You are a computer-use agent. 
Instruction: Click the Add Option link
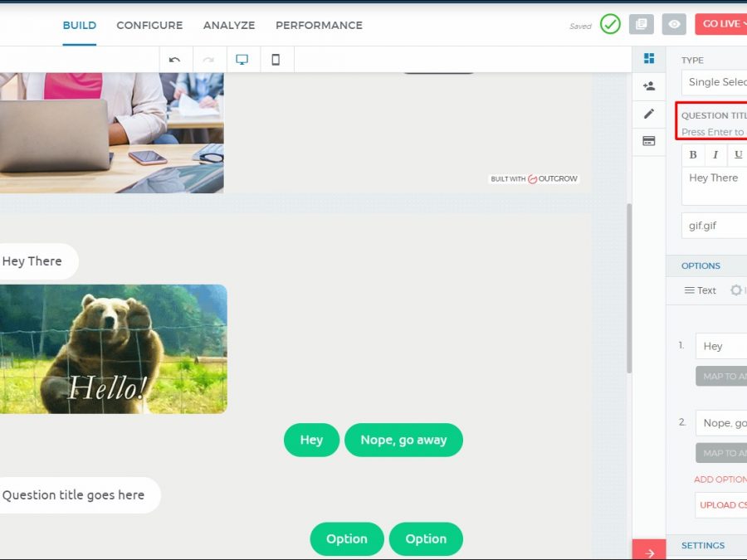[x=720, y=480]
